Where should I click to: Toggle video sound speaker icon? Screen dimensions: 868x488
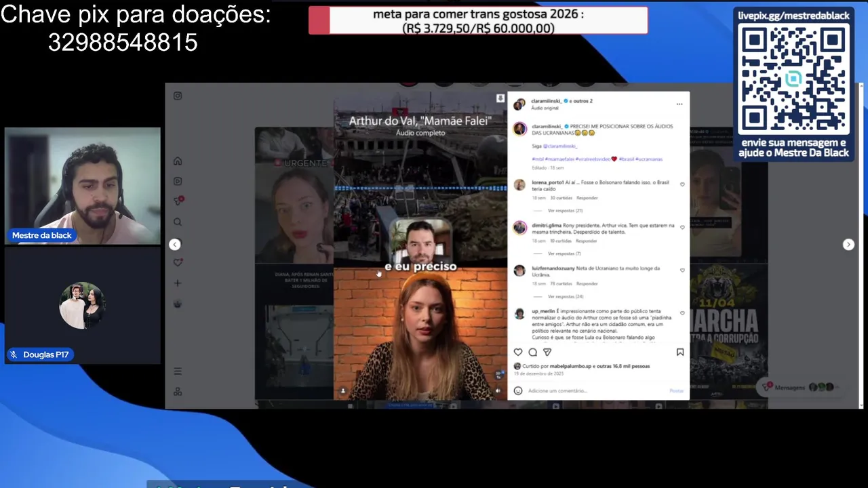(x=498, y=390)
